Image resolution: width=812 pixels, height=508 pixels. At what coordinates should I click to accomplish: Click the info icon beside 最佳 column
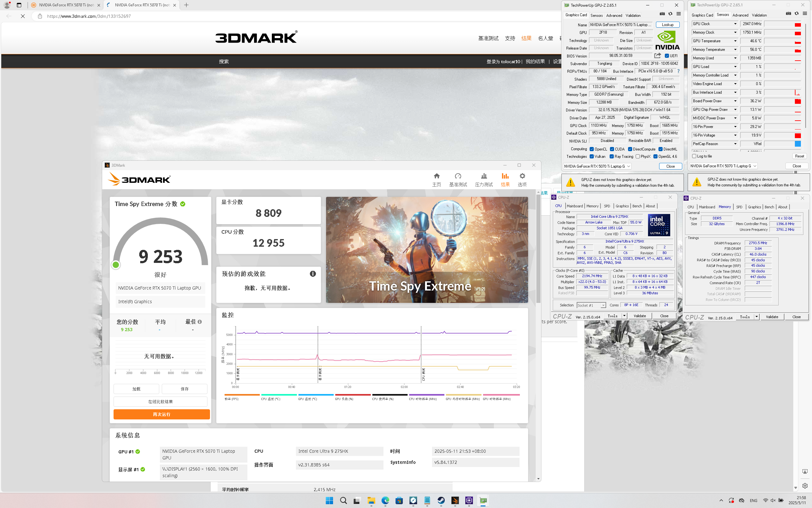[x=200, y=322]
